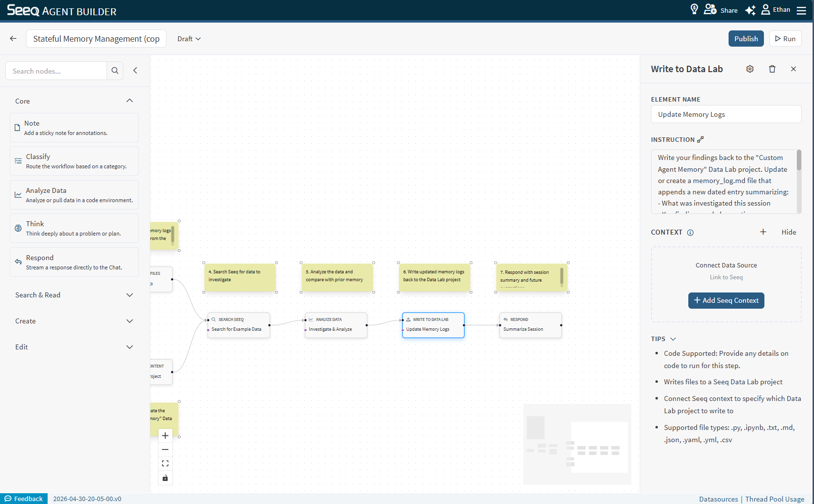Select the sticky note '5. Analyze the data'

tap(337, 277)
